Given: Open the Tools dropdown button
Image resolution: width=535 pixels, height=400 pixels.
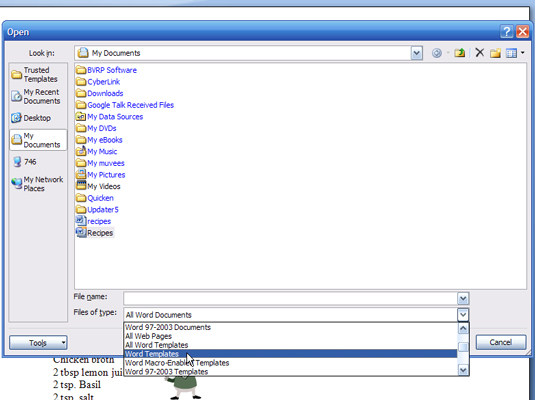Looking at the screenshot, I should [38, 343].
